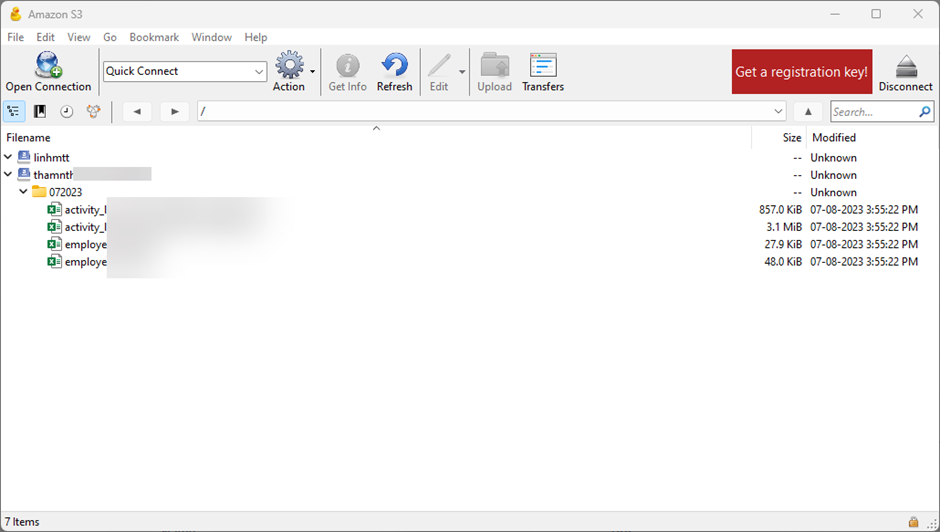Open the Go menu
This screenshot has height=532, width=940.
(110, 37)
